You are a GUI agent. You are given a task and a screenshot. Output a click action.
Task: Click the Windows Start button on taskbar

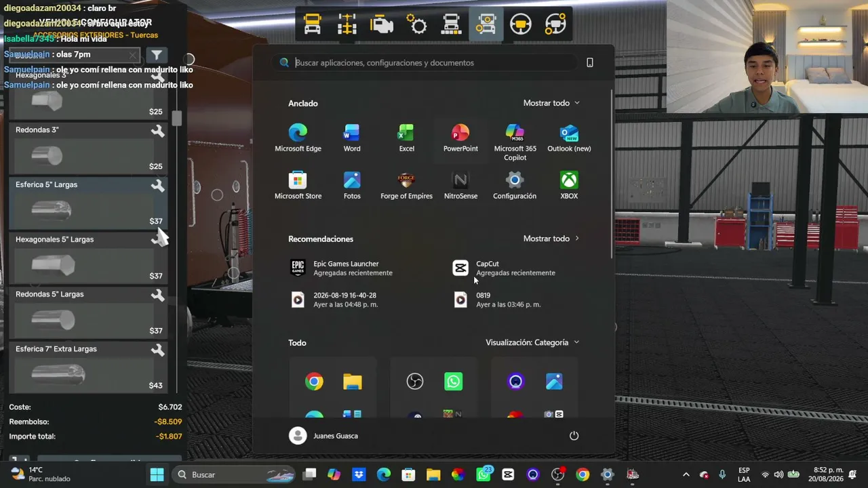(x=157, y=474)
